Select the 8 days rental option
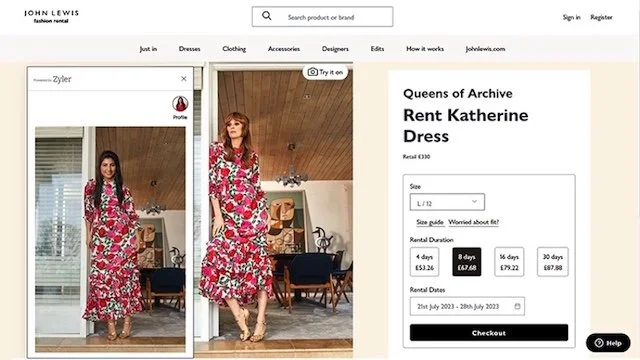Image resolution: width=640 pixels, height=360 pixels. (467, 262)
